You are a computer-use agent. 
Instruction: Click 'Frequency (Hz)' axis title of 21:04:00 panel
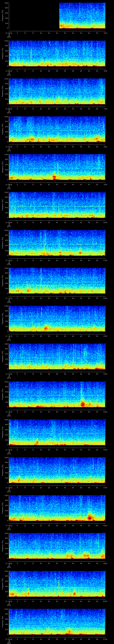point(3,16)
